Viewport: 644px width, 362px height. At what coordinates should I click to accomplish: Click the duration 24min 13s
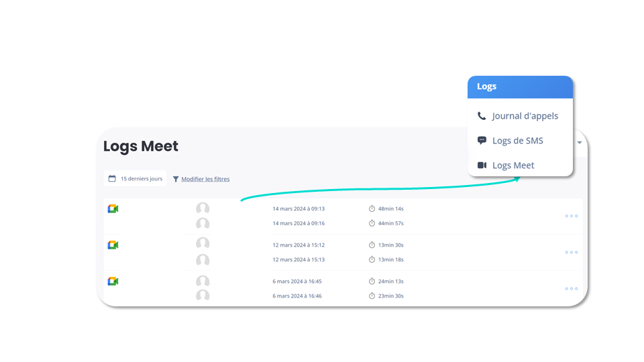pyautogui.click(x=390, y=282)
